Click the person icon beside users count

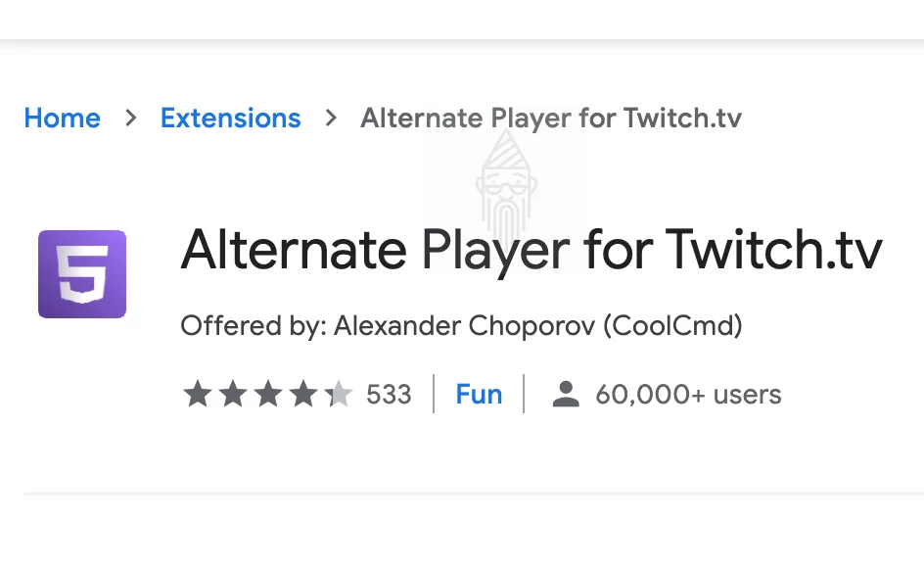click(566, 394)
